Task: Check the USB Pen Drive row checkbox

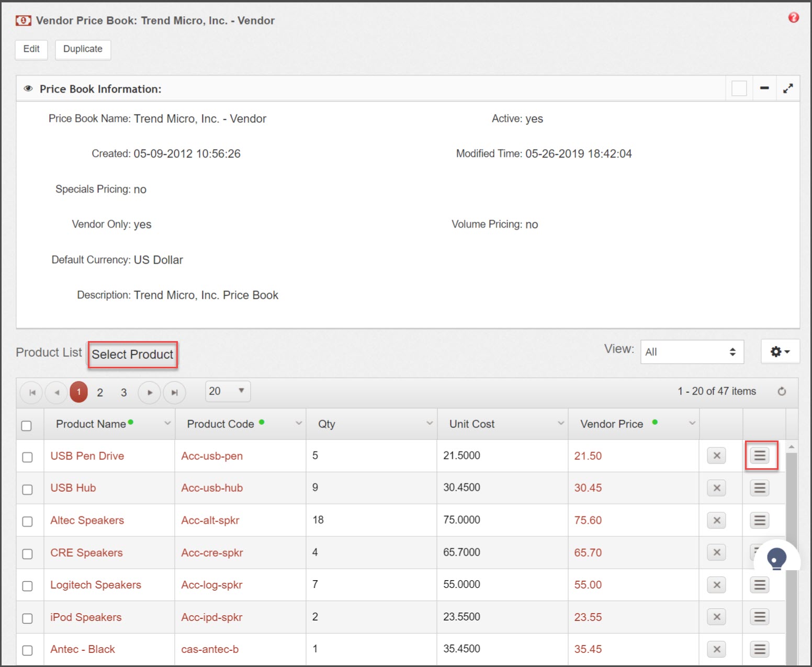Action: pos(27,457)
